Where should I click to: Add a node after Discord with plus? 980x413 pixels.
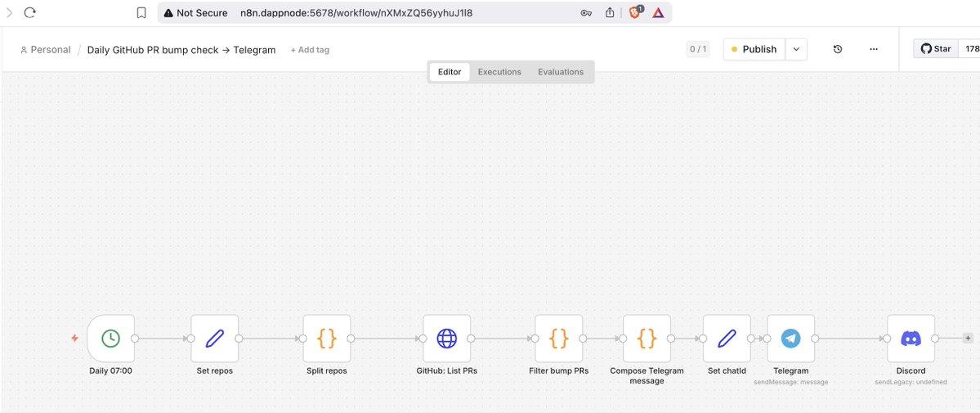(968, 338)
